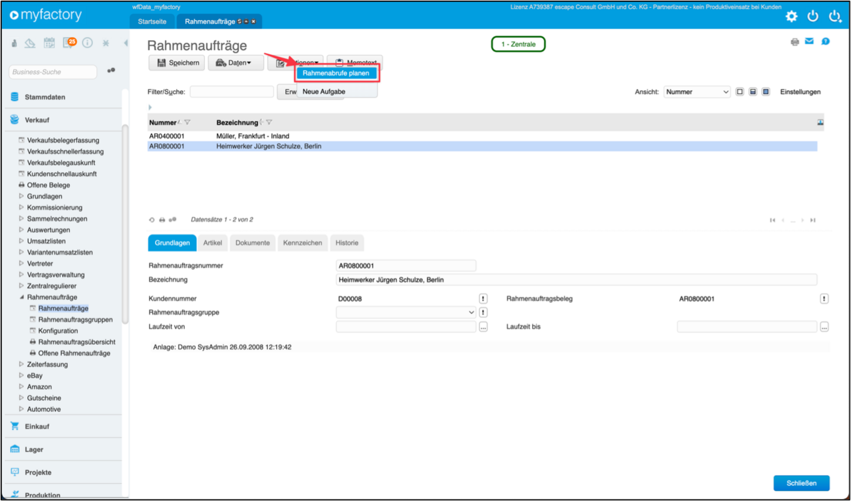The height and width of the screenshot is (504, 853).
Task: Click the info circle icon in sidebar
Action: click(87, 43)
